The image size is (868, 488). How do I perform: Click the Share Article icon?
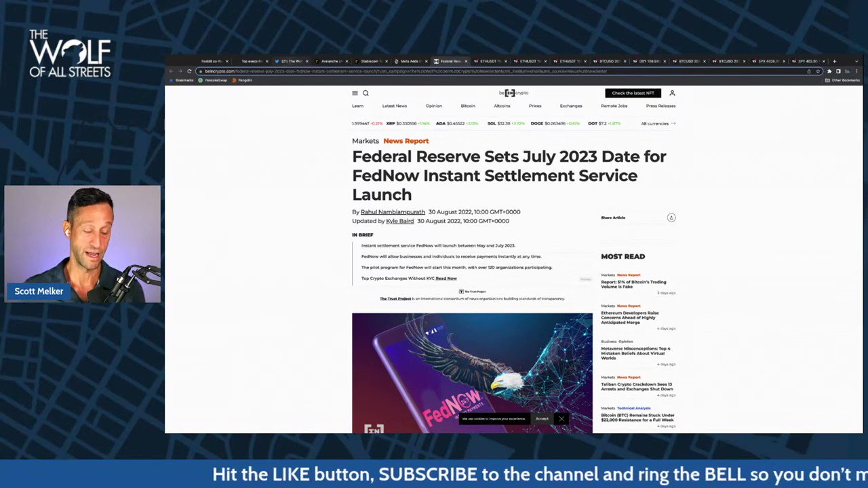[x=671, y=218]
